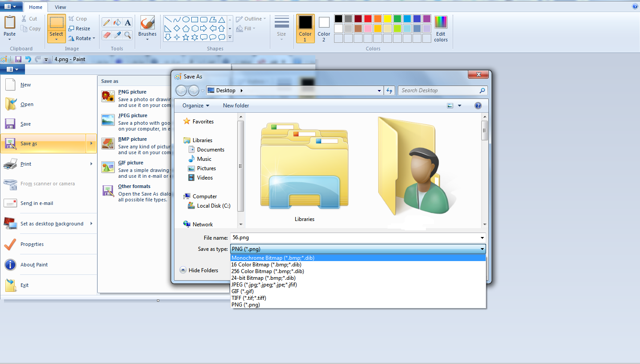Select Documents in navigation pane
Screen dimensions: 640x364
[x=211, y=150]
